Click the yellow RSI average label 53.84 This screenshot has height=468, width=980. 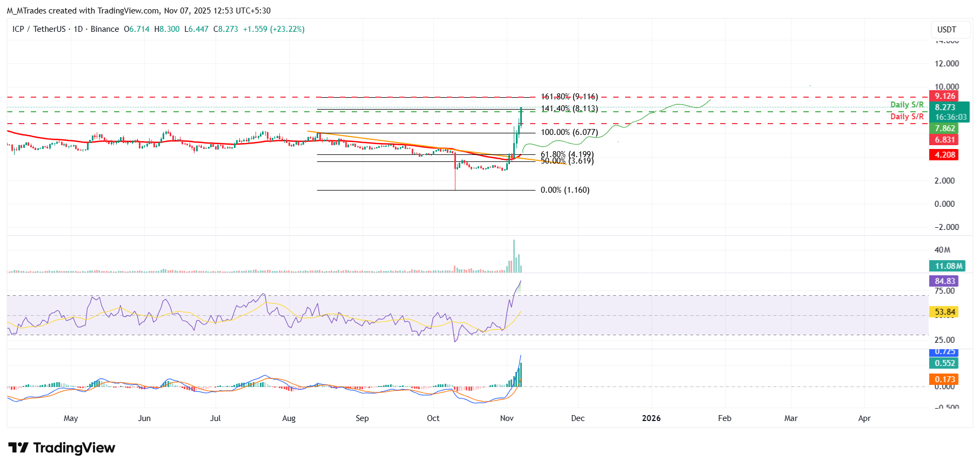pos(944,312)
